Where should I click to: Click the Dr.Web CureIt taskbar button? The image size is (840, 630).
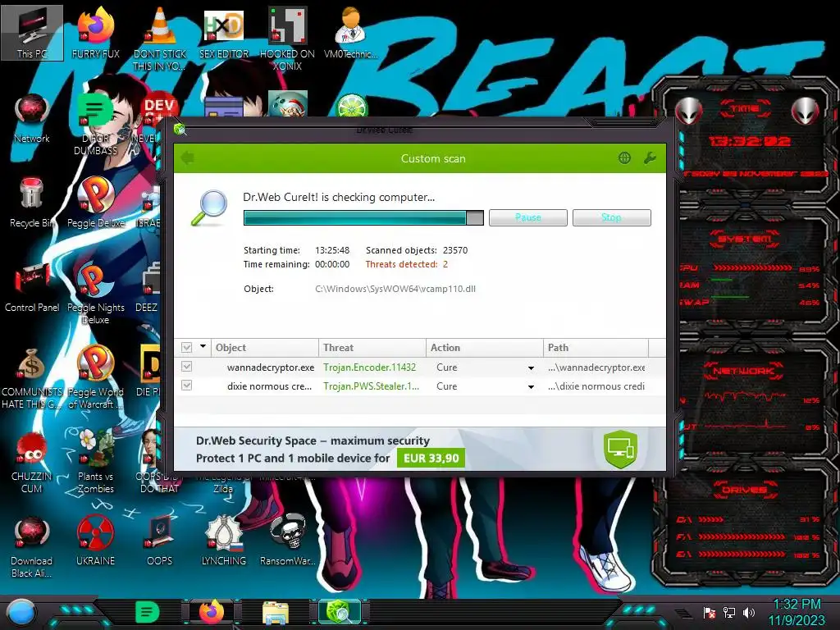pos(339,612)
